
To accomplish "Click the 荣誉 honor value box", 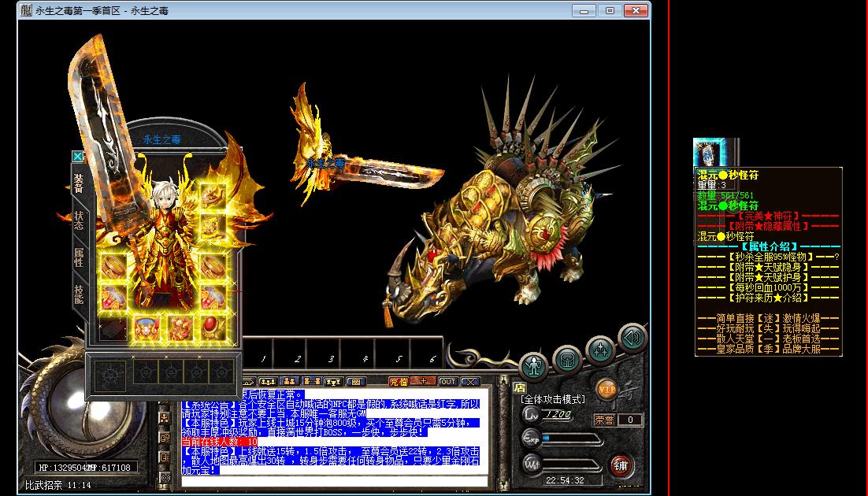I will [x=630, y=420].
